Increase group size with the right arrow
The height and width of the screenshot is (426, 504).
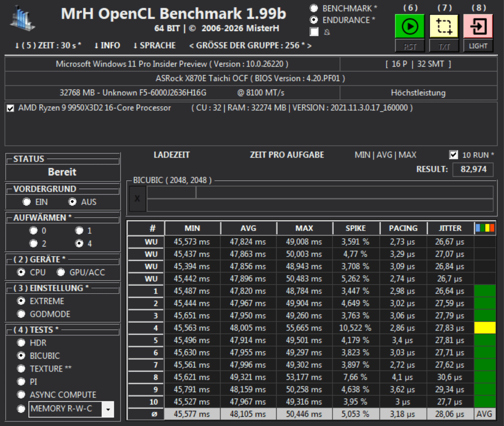click(x=309, y=46)
